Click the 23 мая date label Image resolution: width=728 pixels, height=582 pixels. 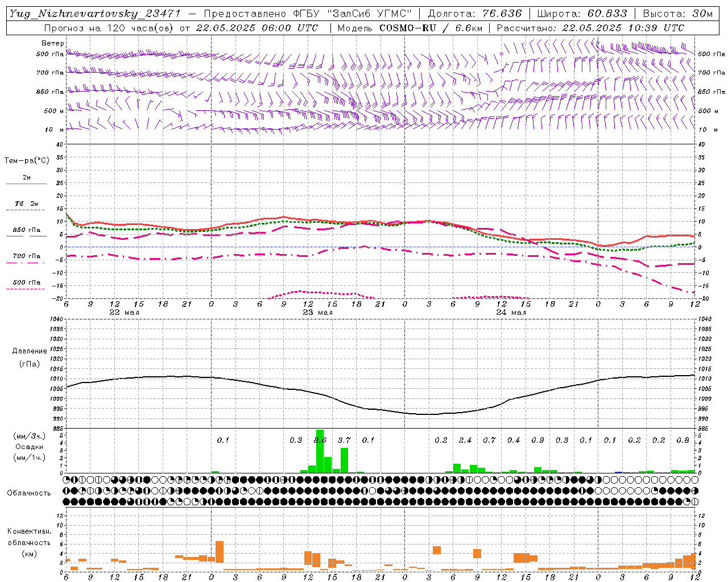(317, 313)
